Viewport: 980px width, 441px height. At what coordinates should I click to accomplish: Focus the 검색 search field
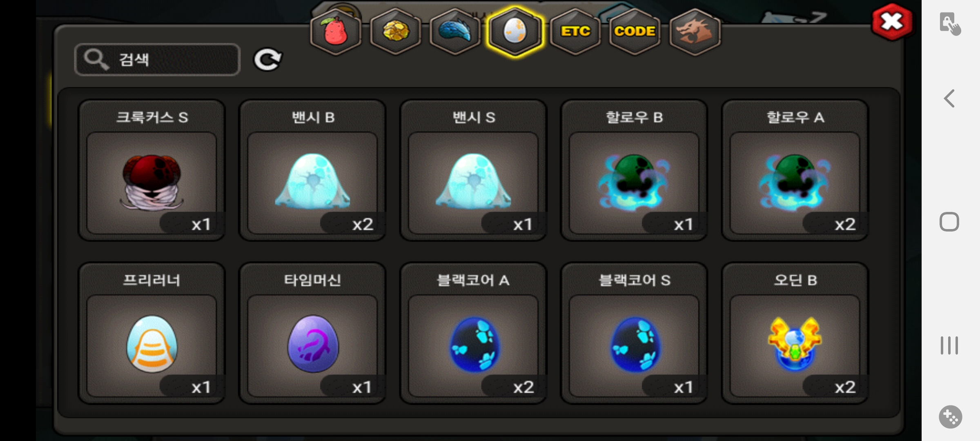[157, 60]
